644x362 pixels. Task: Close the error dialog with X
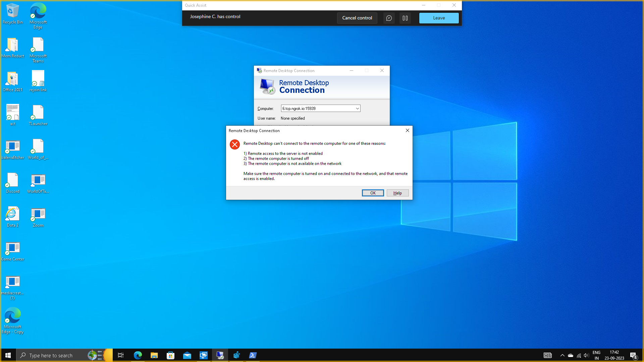407,130
